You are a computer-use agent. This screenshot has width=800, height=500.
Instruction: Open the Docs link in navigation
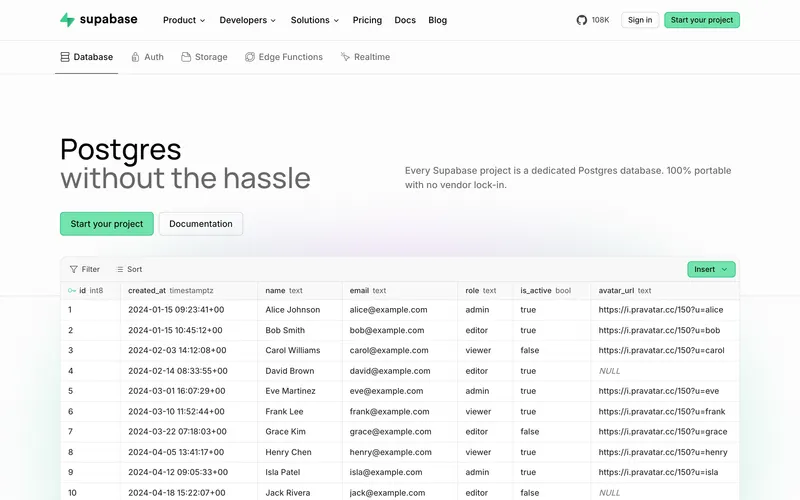click(405, 20)
